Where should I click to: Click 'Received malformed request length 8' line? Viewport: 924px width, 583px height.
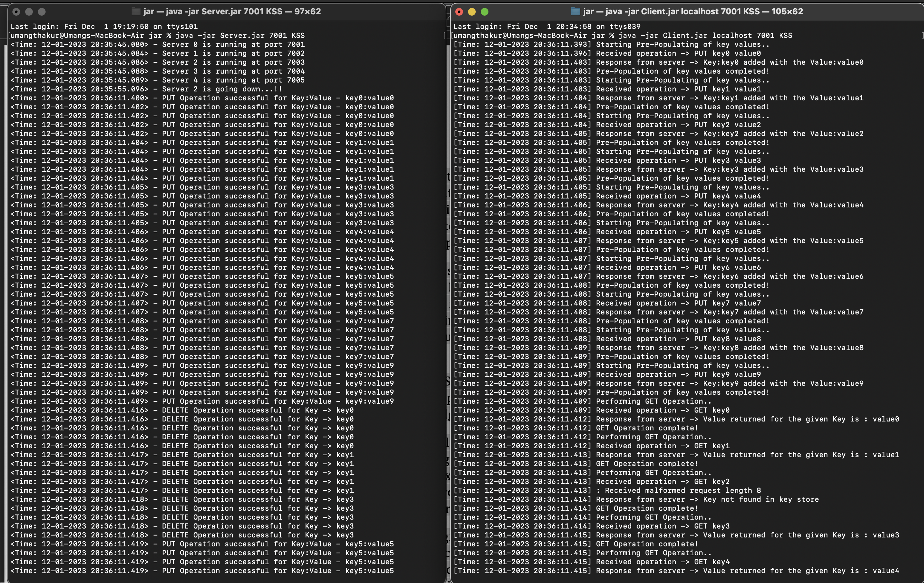click(x=607, y=490)
